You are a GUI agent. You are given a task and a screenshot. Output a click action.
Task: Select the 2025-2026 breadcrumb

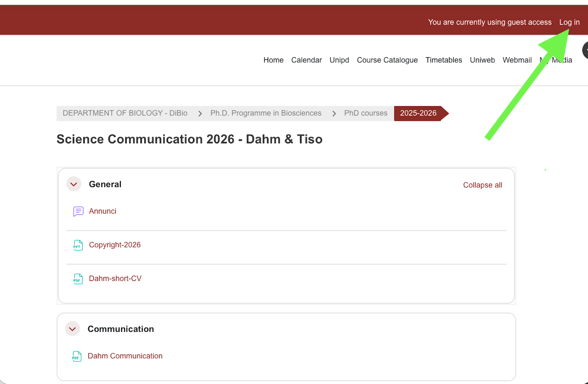pos(418,113)
